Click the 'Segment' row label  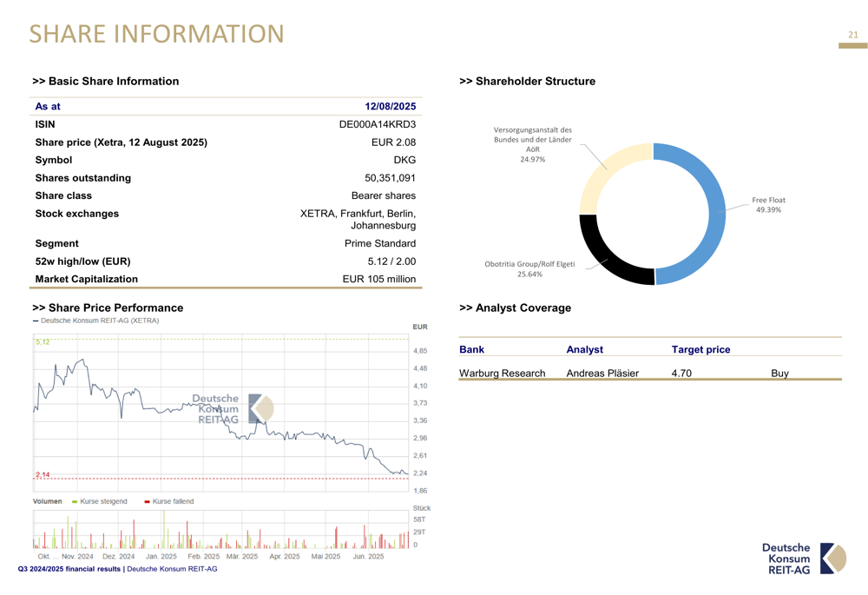(57, 244)
